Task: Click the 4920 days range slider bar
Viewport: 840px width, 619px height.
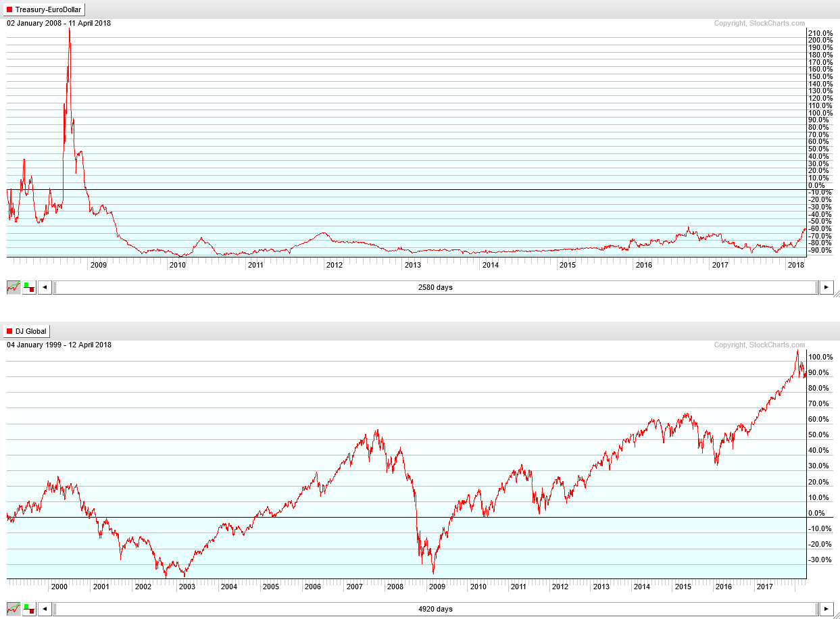Action: [435, 609]
